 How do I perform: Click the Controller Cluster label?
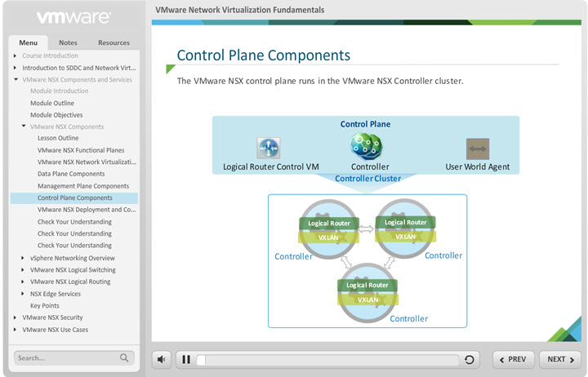click(x=367, y=179)
